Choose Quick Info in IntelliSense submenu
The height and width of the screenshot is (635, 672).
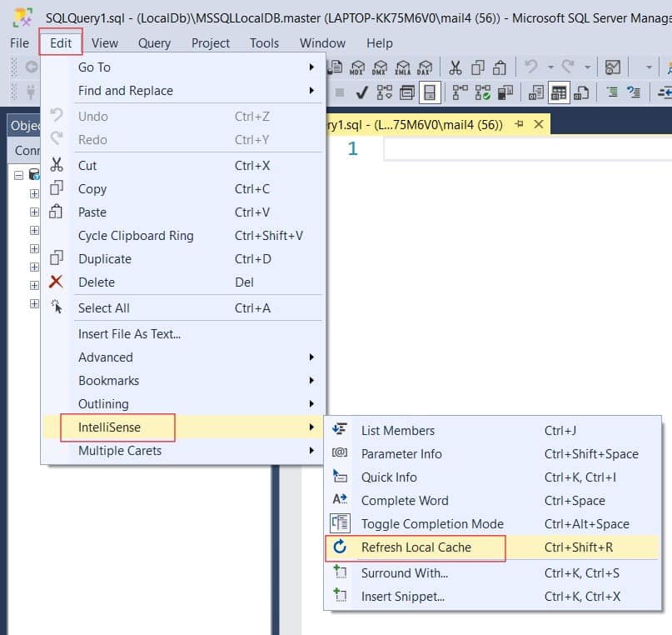tap(491, 477)
